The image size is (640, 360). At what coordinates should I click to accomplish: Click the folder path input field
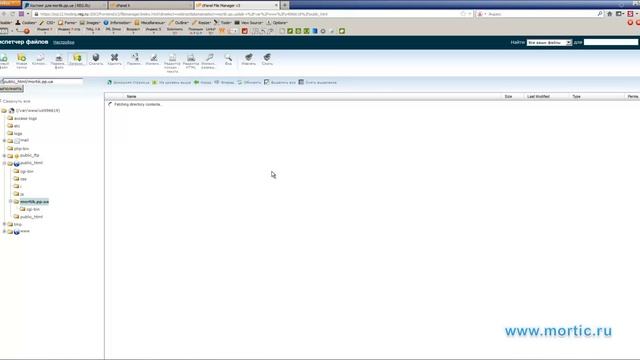42,82
